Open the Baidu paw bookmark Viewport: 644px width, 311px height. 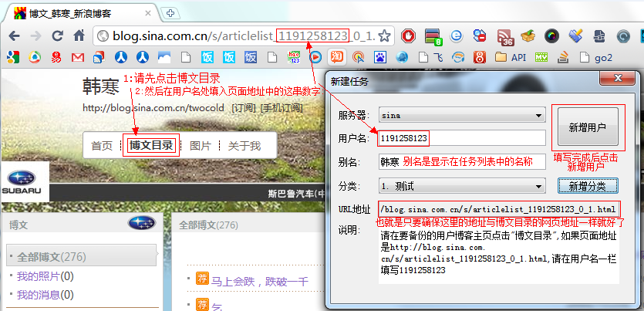click(381, 58)
